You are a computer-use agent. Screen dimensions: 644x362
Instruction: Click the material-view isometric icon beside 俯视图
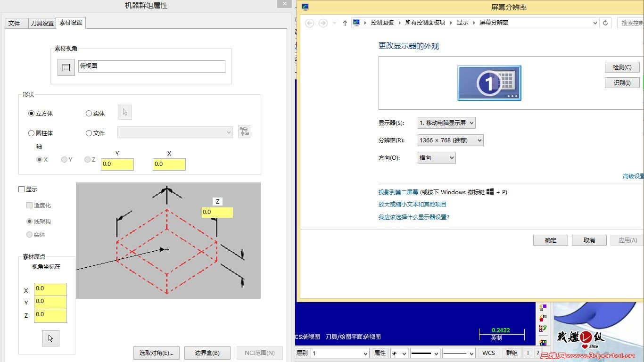tap(66, 67)
